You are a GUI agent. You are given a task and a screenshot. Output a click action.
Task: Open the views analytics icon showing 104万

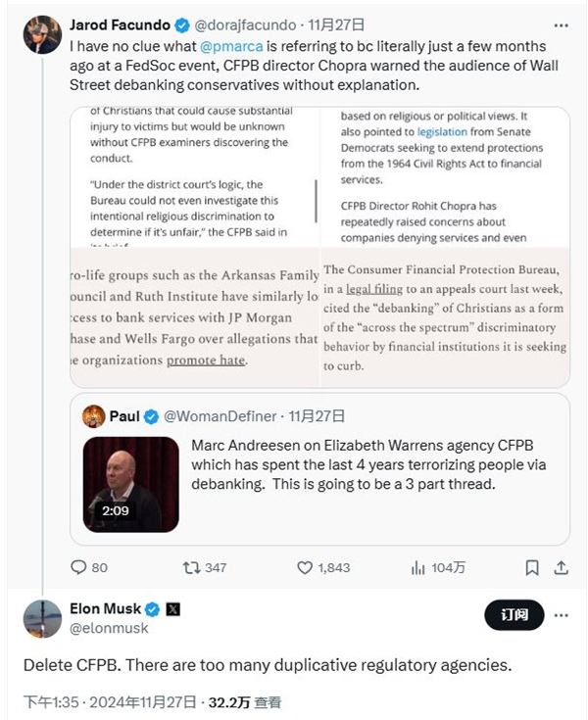(417, 567)
